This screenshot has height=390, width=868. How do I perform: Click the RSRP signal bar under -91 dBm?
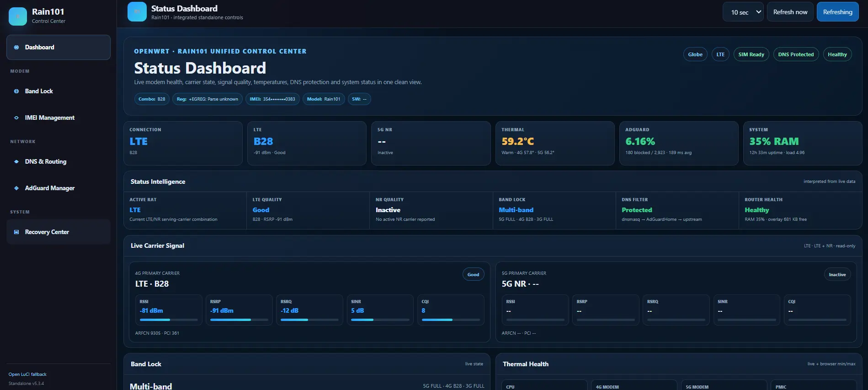point(239,320)
